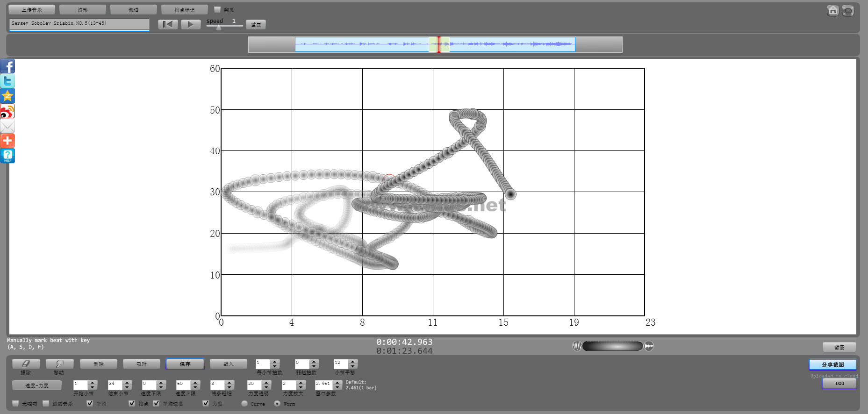Switch to the 波形 waveform view

pos(83,9)
